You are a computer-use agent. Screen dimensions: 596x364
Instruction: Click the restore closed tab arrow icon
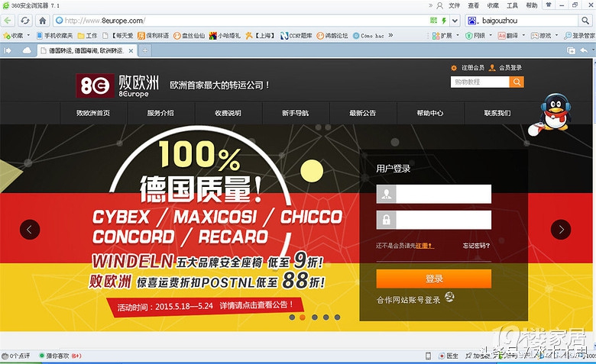click(x=584, y=50)
